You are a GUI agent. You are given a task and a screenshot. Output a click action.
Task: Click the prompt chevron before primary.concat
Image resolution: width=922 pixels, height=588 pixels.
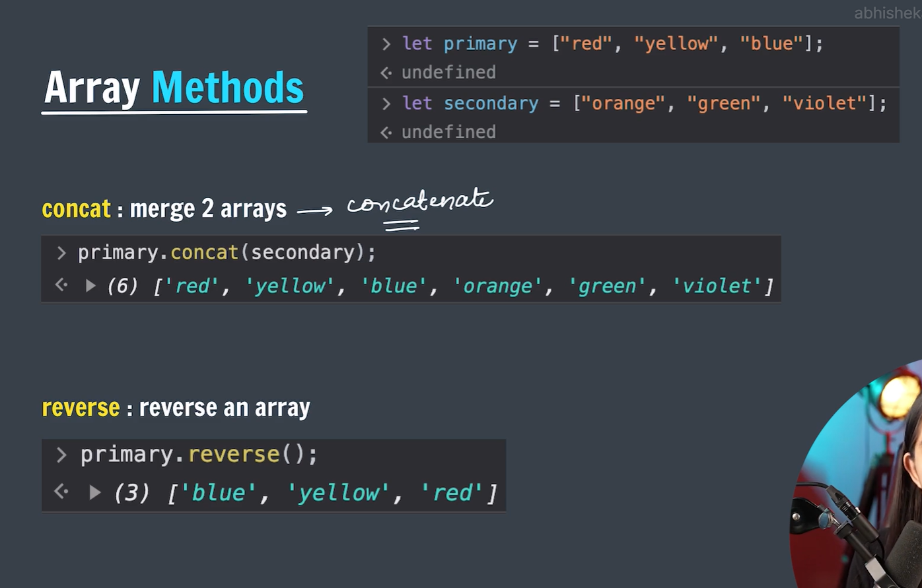pyautogui.click(x=61, y=253)
